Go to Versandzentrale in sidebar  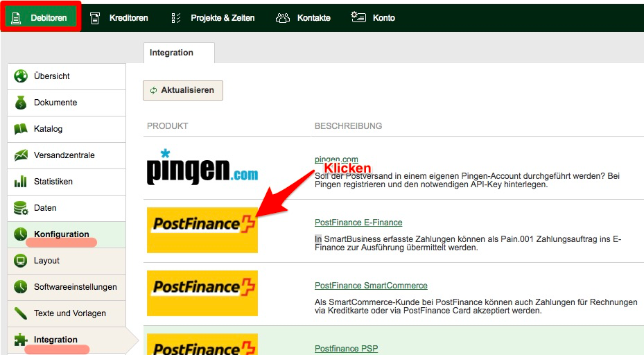pyautogui.click(x=67, y=155)
